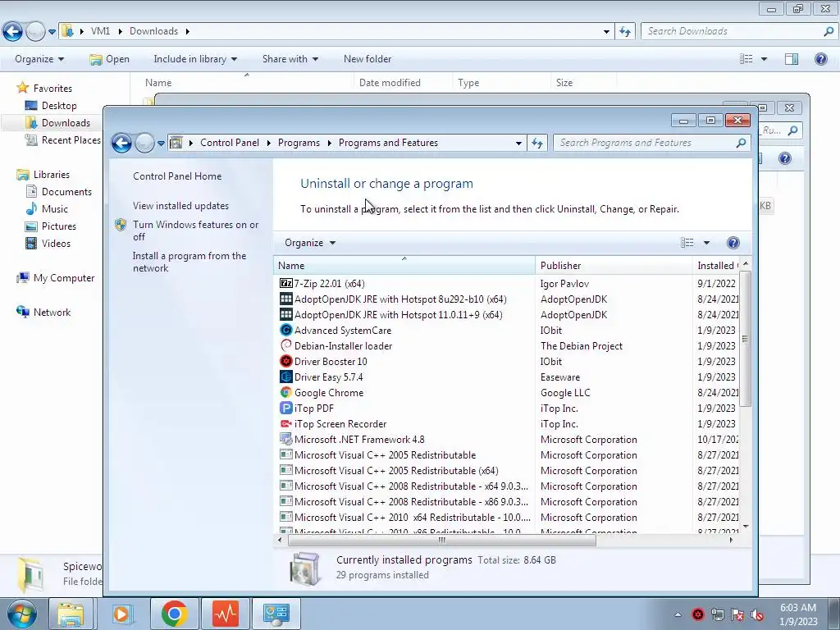This screenshot has width=840, height=630.
Task: Click New folder in Downloads toolbar
Action: [367, 59]
